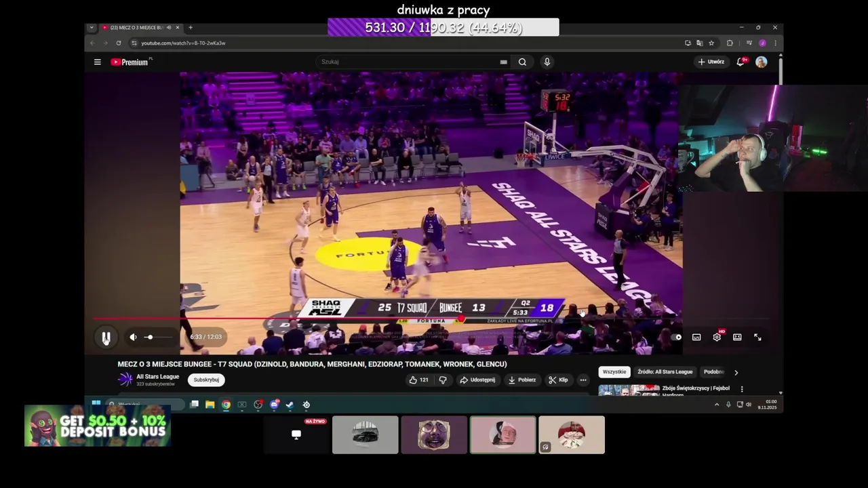Image resolution: width=868 pixels, height=488 pixels.
Task: Open the YouTube account avatar menu
Action: 762,62
